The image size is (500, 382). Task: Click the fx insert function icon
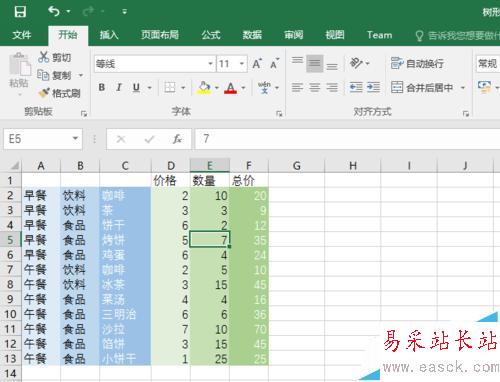tap(177, 139)
